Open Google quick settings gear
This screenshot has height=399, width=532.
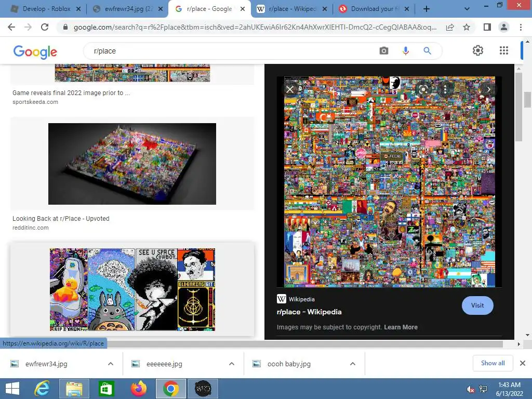pos(478,50)
